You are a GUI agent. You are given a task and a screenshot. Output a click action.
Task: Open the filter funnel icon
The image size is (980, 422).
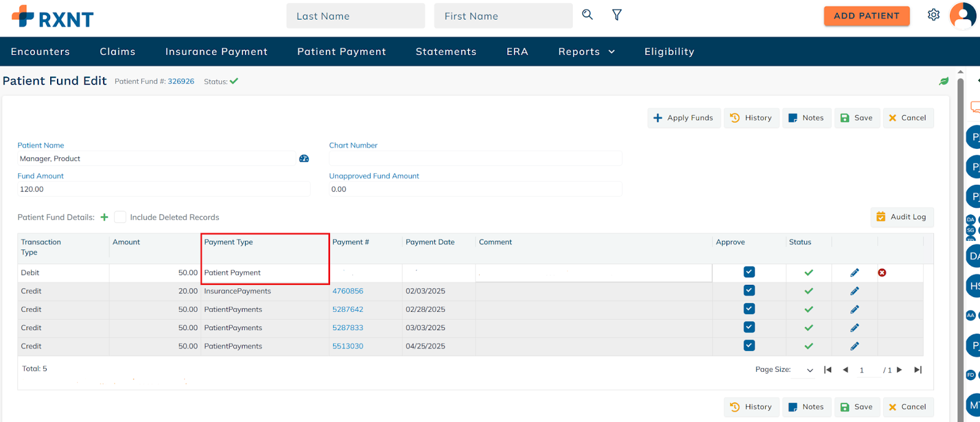617,15
